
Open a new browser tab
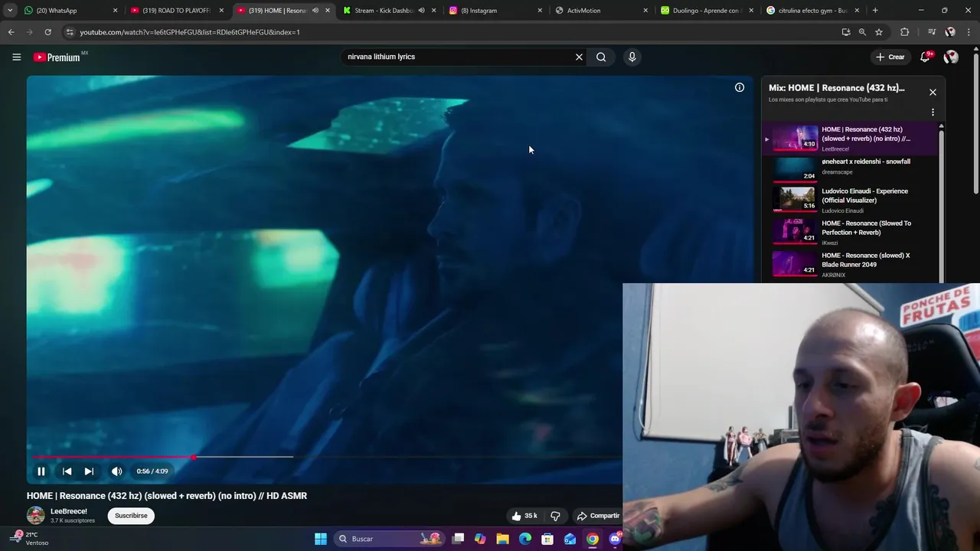pos(875,11)
